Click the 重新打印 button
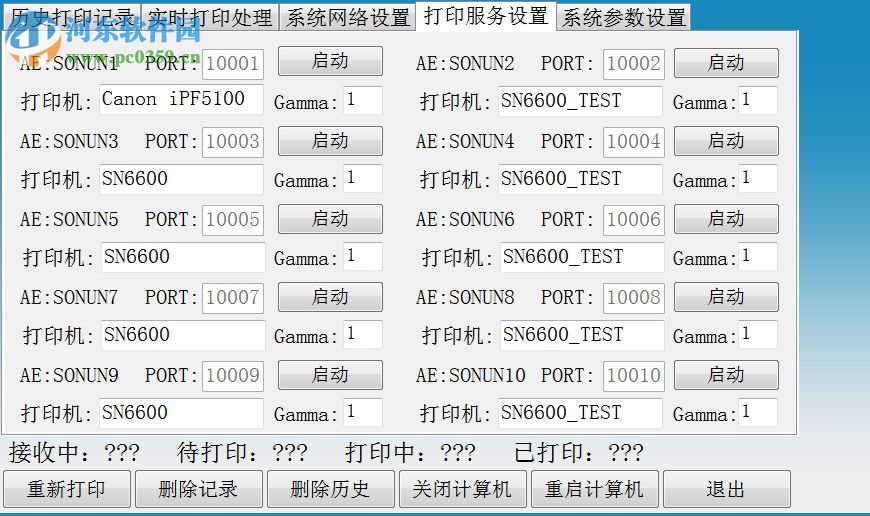870x516 pixels. point(67,489)
